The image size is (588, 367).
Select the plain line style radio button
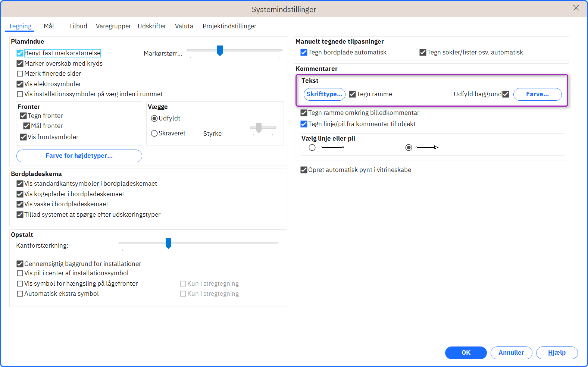click(x=312, y=148)
